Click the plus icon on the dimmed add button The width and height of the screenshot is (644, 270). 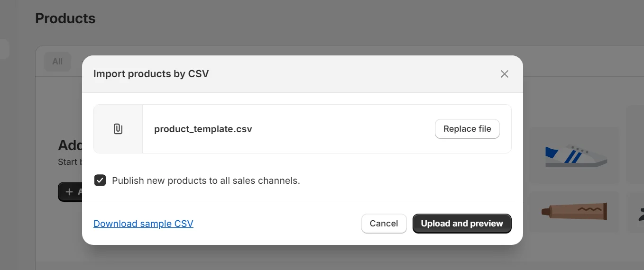pyautogui.click(x=69, y=192)
